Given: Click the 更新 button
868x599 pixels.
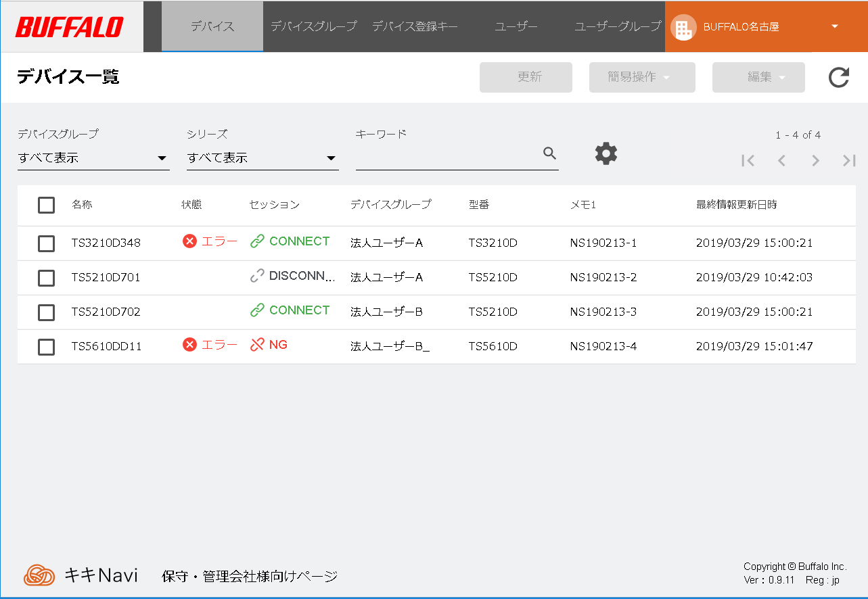Looking at the screenshot, I should [x=526, y=78].
